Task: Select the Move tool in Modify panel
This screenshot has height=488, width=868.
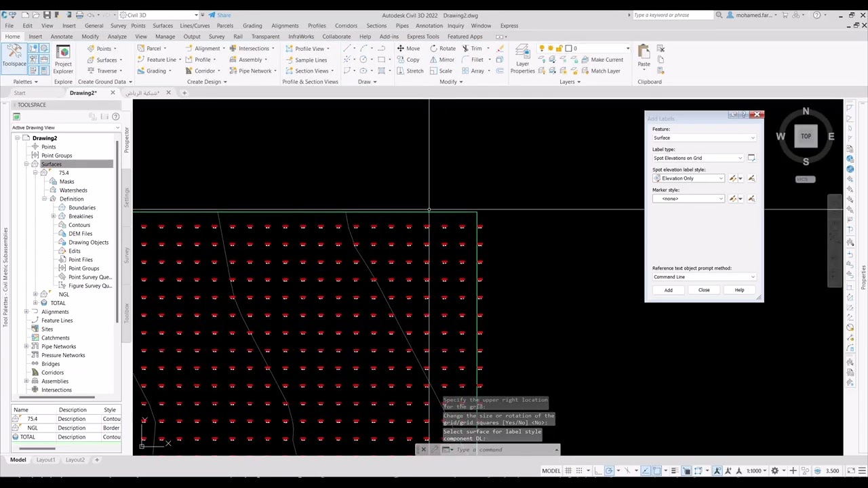Action: tap(408, 48)
